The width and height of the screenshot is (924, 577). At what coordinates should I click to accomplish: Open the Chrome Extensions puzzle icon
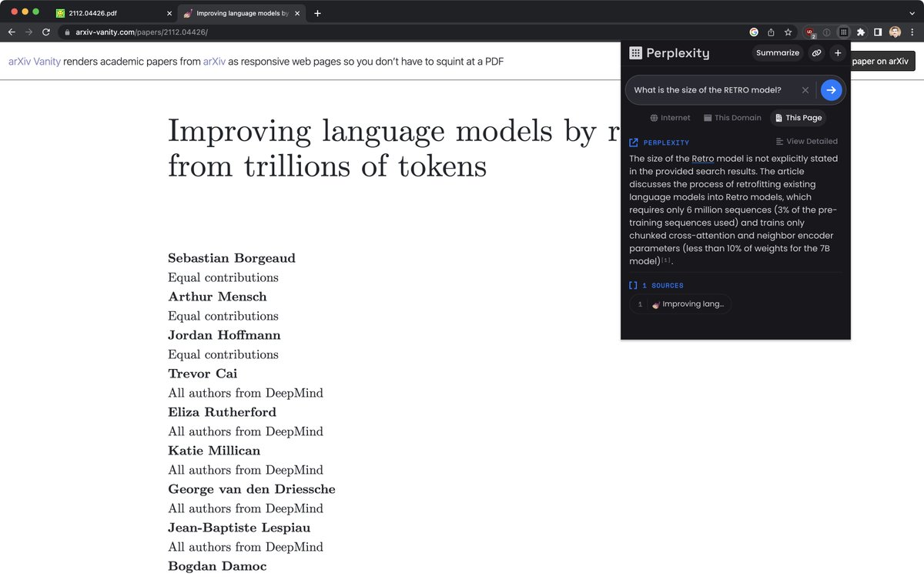(x=860, y=32)
